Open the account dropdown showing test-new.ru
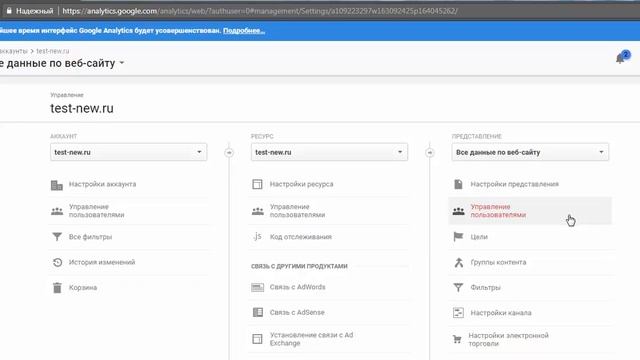640x360 pixels. pos(129,152)
